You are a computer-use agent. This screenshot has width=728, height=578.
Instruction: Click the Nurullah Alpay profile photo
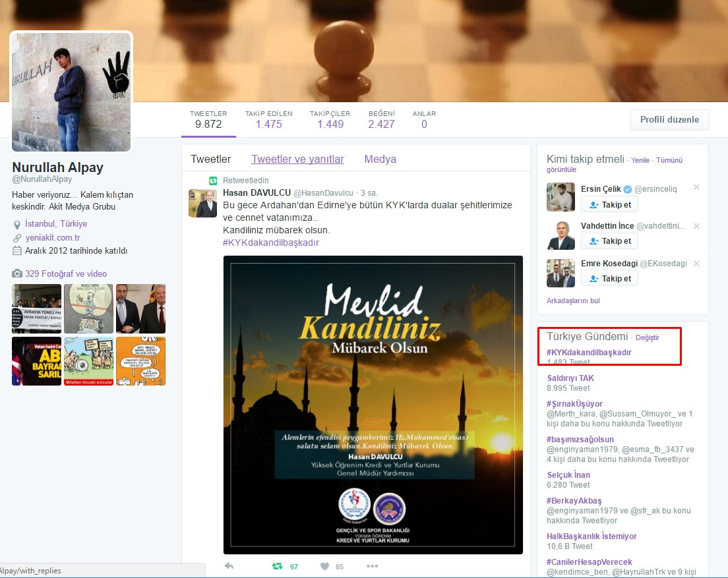[x=71, y=92]
